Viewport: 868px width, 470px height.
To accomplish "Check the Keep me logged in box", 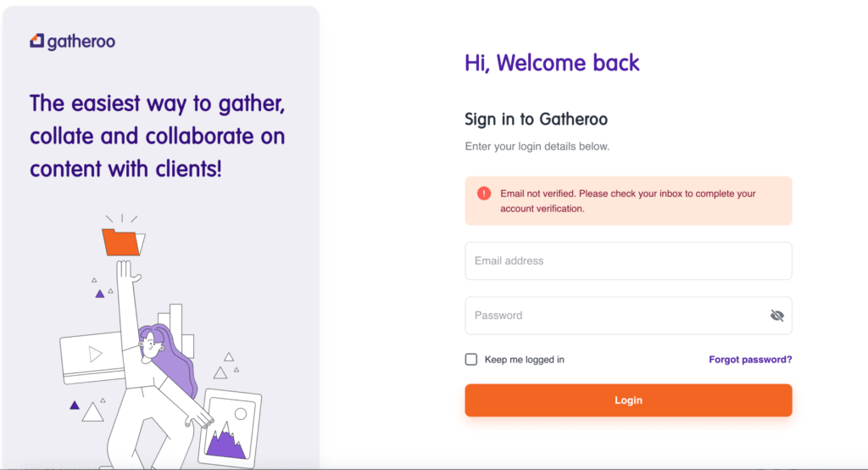I will [471, 359].
